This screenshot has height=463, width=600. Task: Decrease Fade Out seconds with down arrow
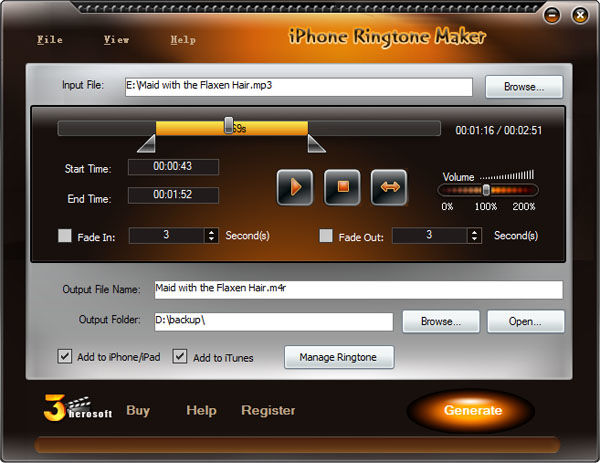click(474, 239)
